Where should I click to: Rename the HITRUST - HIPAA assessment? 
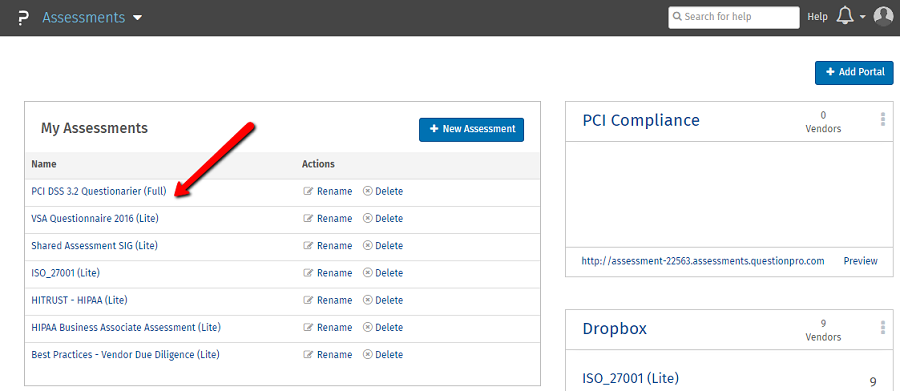click(x=328, y=300)
